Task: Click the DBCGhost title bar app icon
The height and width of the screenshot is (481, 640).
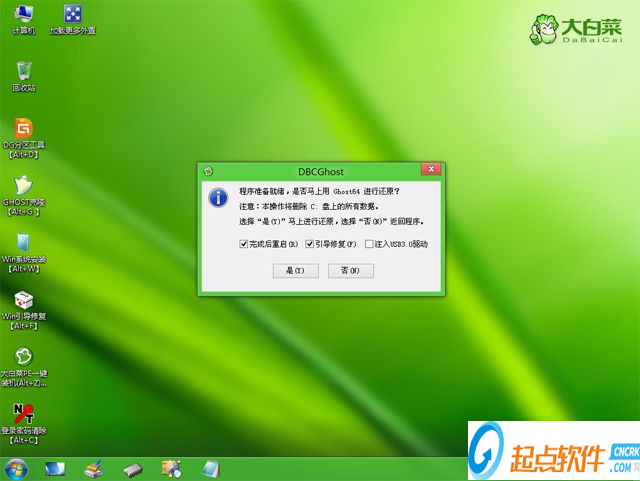Action: click(208, 171)
